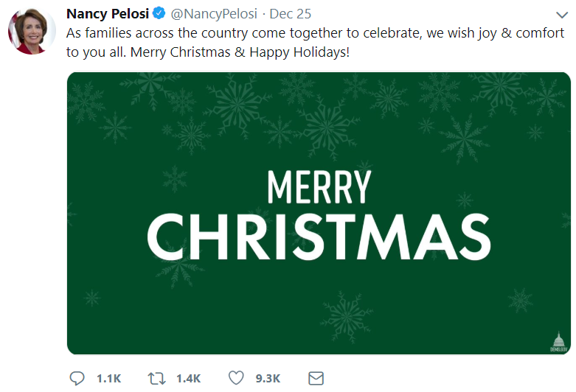Share via direct message envelope icon
The image size is (576, 392).
click(x=316, y=378)
